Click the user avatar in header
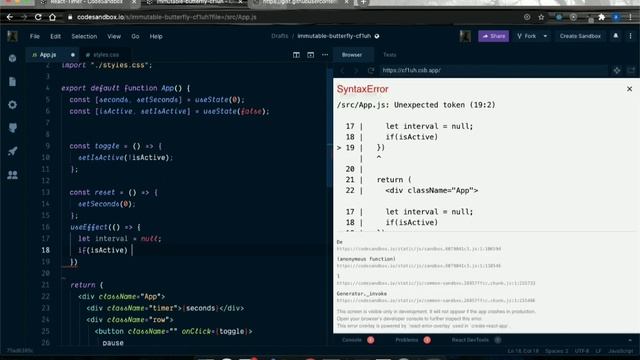Screen dimensions: 640x360 click(x=465, y=36)
